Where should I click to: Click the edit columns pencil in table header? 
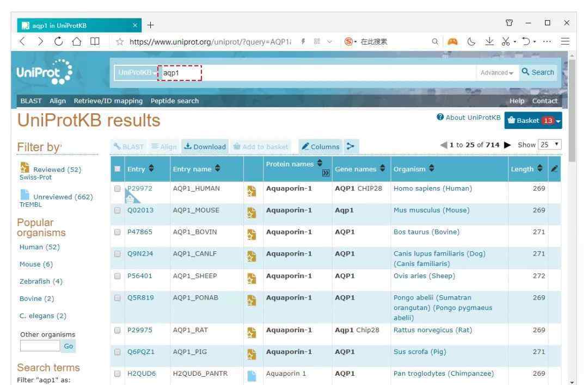(x=554, y=169)
